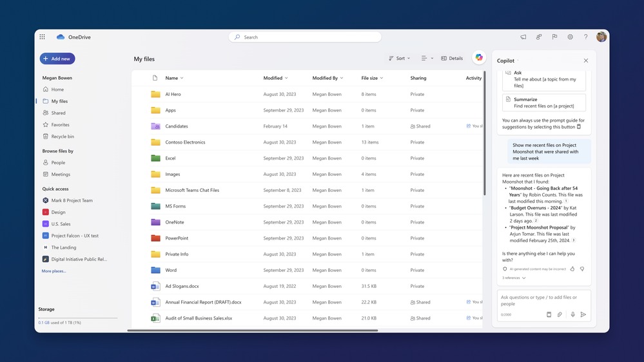Open Digital Initiative Public Rel... quick access
This screenshot has height=362, width=644.
(x=75, y=260)
